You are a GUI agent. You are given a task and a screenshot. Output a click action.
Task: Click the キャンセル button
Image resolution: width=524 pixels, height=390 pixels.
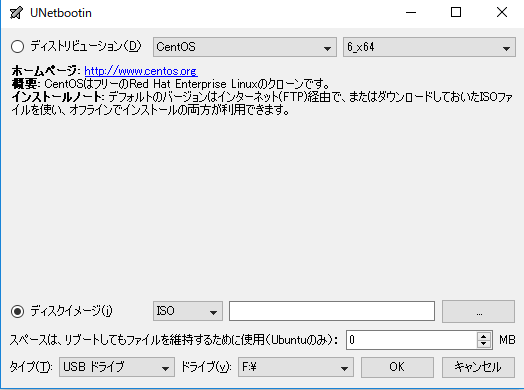(x=478, y=367)
